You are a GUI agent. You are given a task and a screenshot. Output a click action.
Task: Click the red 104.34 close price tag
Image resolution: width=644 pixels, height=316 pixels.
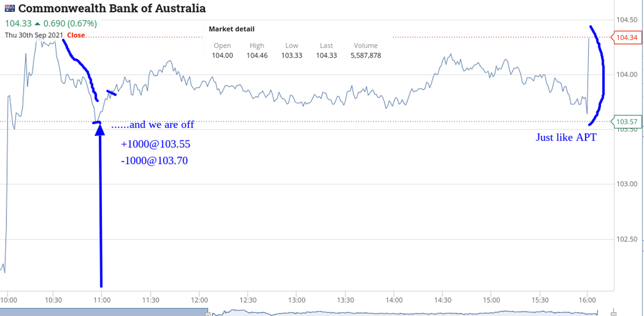point(627,37)
